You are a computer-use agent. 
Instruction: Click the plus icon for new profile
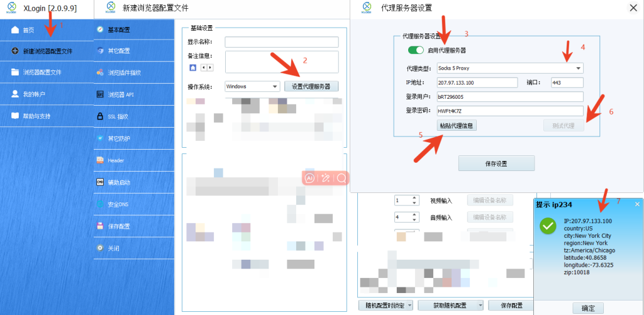15,52
